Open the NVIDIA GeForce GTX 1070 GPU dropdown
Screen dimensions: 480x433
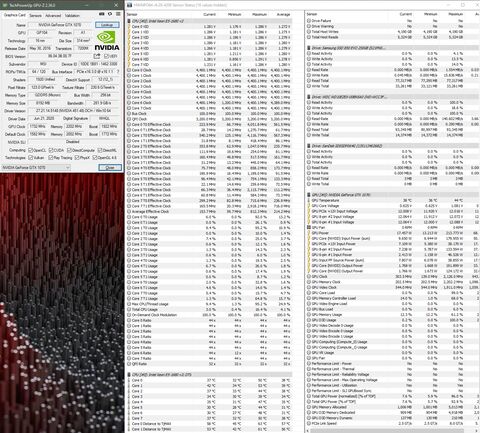click(x=36, y=167)
